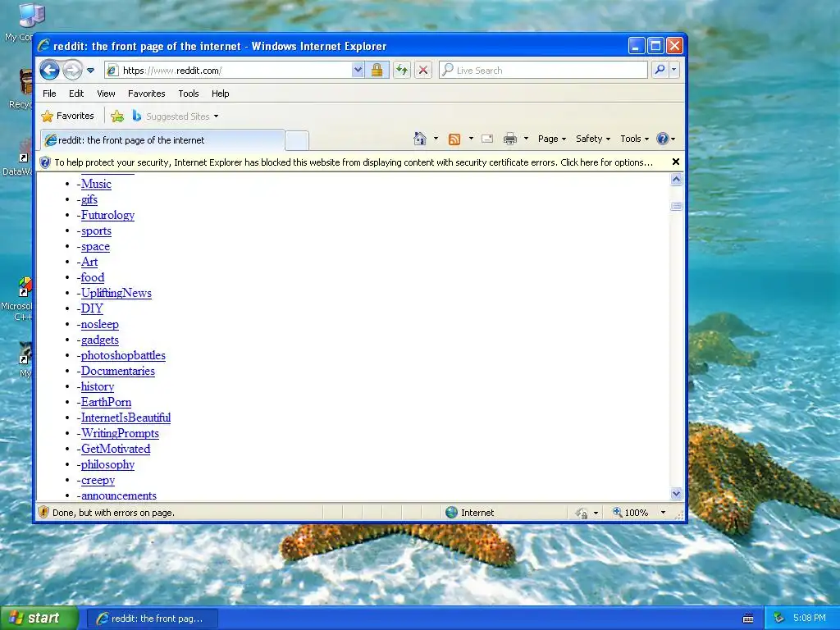Screen dimensions: 840x630
Task: Open the Help menu
Action: 220,94
